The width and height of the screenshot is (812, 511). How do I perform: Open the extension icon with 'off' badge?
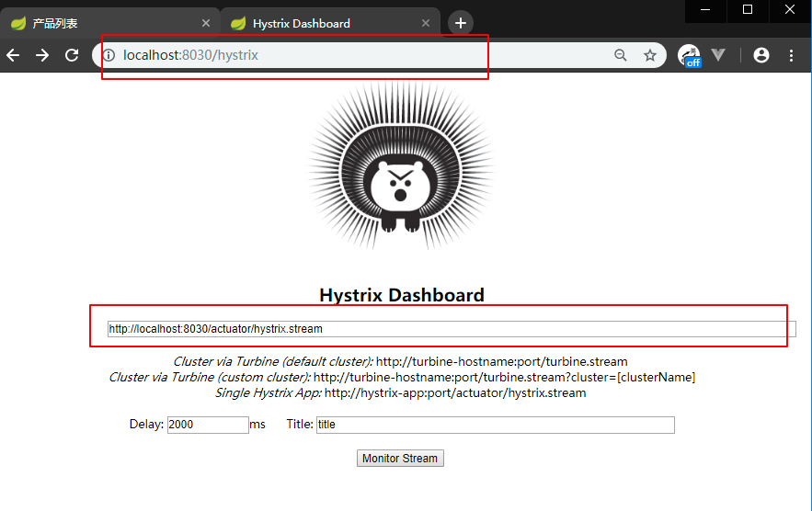(x=690, y=55)
